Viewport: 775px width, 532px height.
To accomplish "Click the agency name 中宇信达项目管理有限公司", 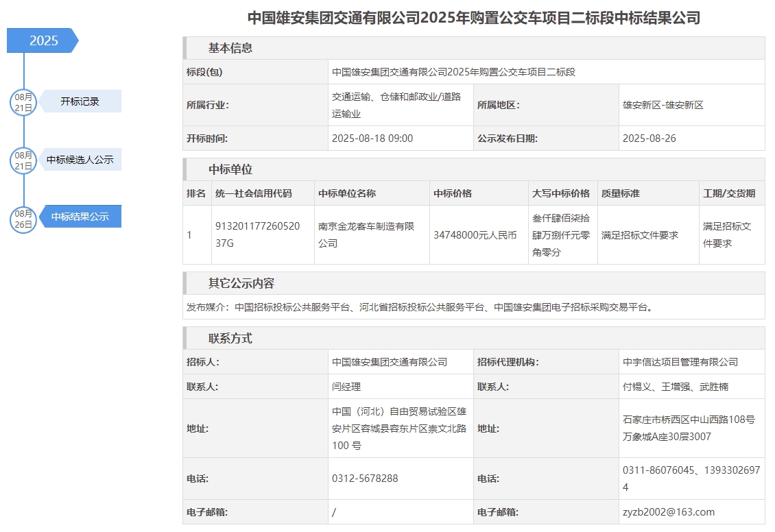I will tap(680, 362).
